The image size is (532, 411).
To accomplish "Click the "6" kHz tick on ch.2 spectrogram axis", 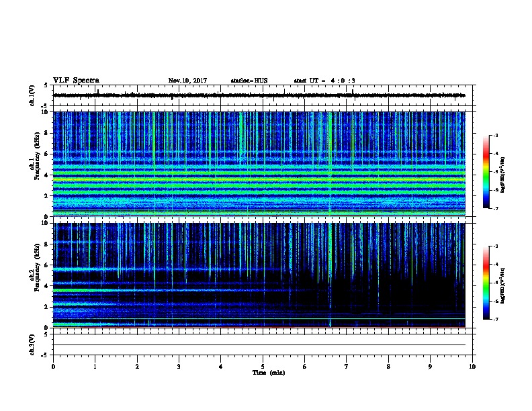I will [46, 265].
